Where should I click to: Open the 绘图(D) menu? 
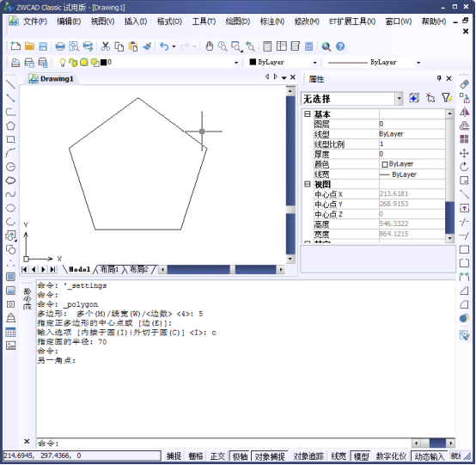point(238,21)
